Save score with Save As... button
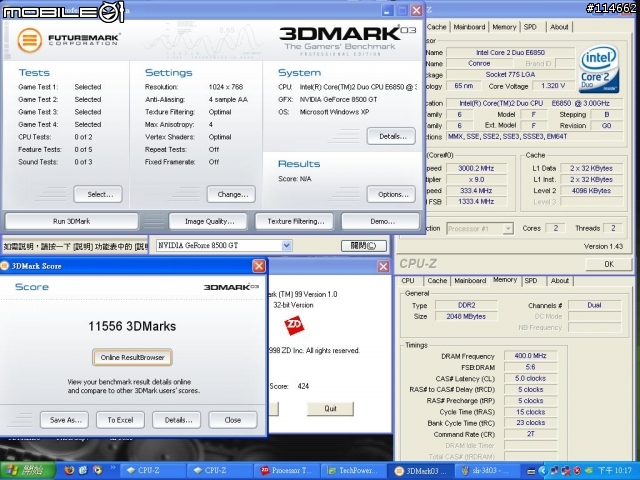640x480 pixels. tap(64, 420)
